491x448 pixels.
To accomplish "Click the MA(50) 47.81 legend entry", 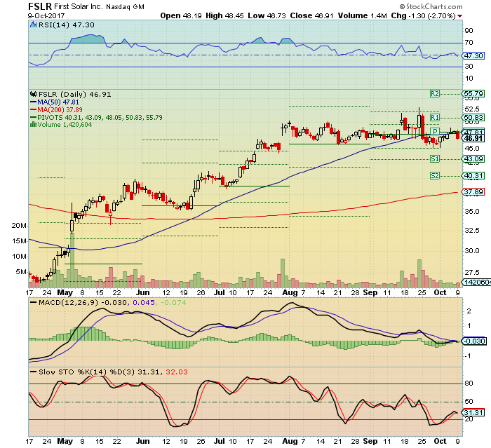I will [55, 102].
